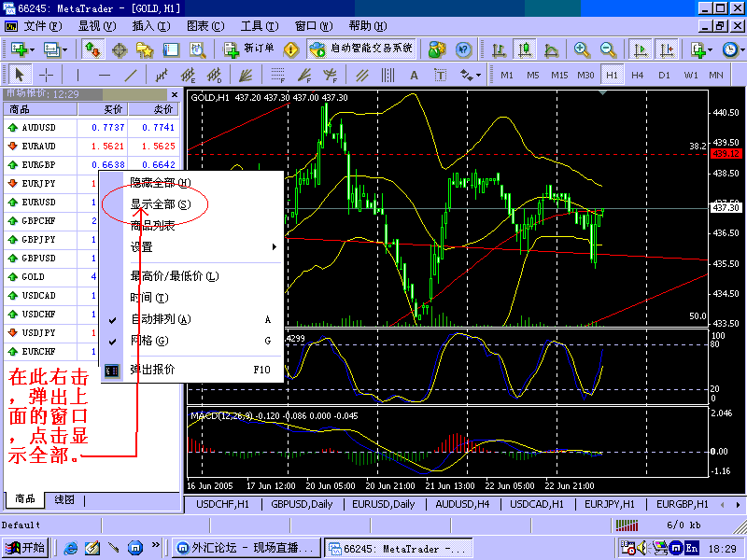Click the En language indicator in tray
This screenshot has width=747, height=560.
692,549
